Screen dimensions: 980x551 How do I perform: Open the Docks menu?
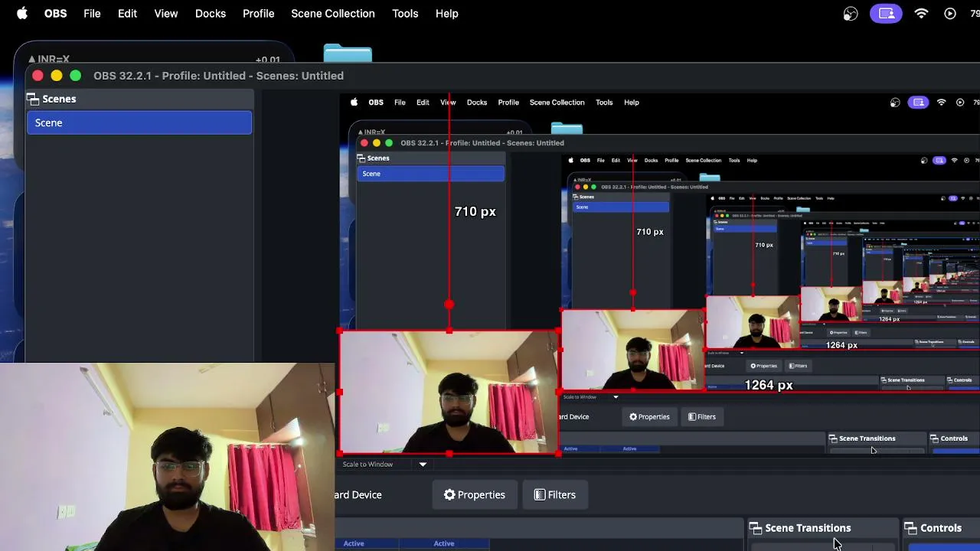(x=211, y=13)
